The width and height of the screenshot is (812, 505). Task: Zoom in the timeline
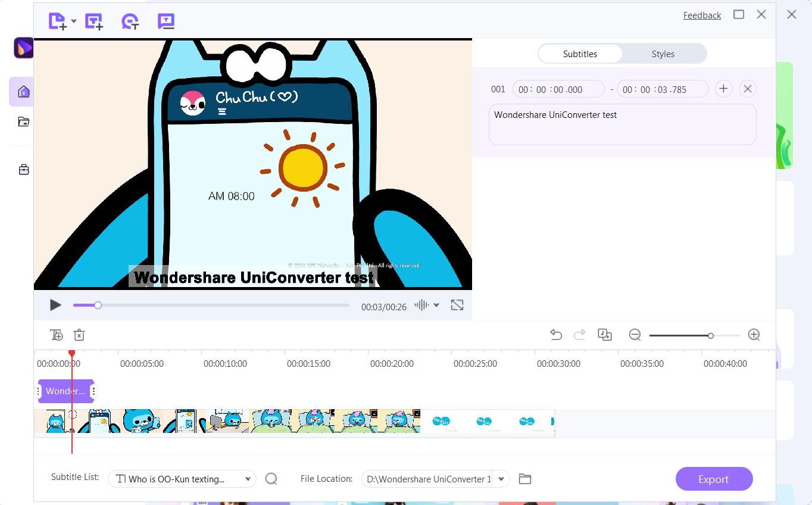point(754,335)
